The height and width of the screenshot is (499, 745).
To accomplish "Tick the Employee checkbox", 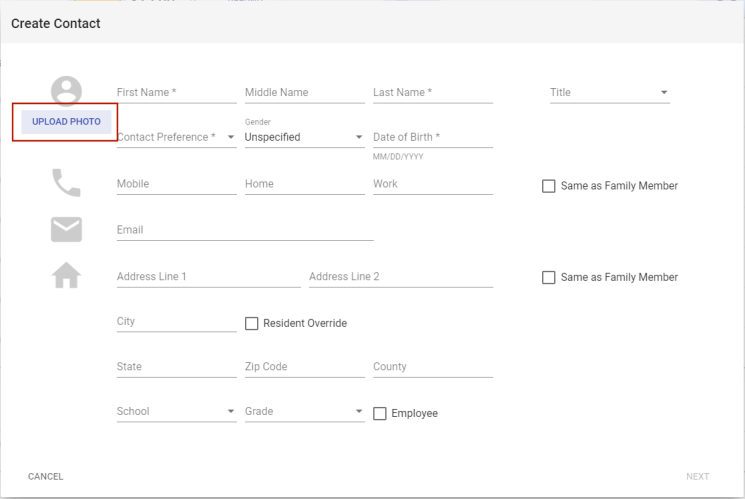I will (x=380, y=414).
